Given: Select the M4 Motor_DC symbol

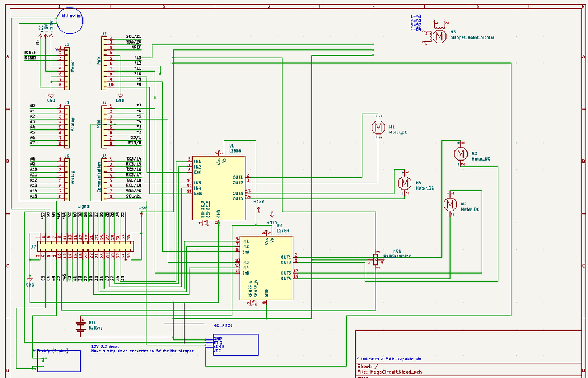Looking at the screenshot, I should point(404,183).
